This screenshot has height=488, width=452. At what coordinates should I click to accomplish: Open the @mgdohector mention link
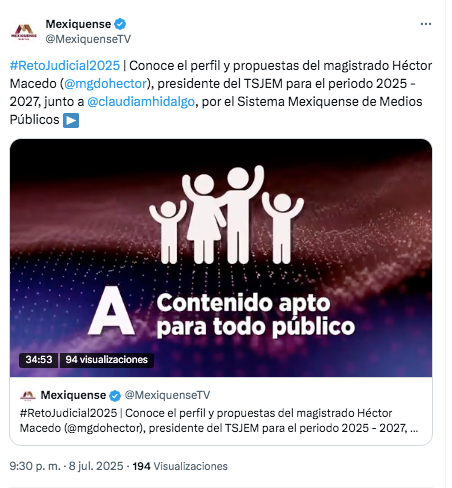pyautogui.click(x=105, y=84)
